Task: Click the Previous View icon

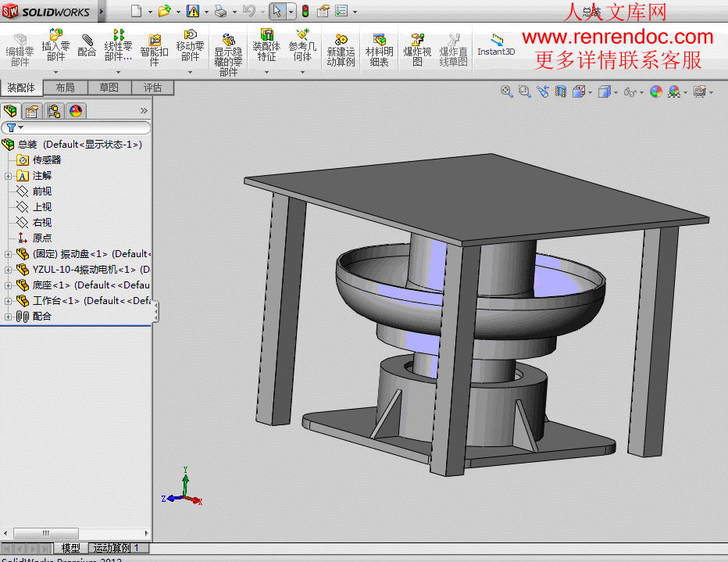Action: point(543,91)
